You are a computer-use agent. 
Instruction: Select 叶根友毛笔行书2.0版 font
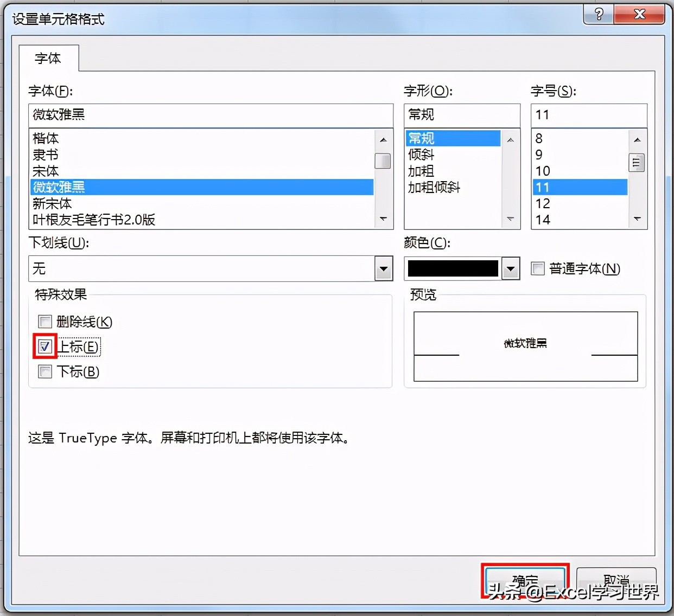(202, 220)
